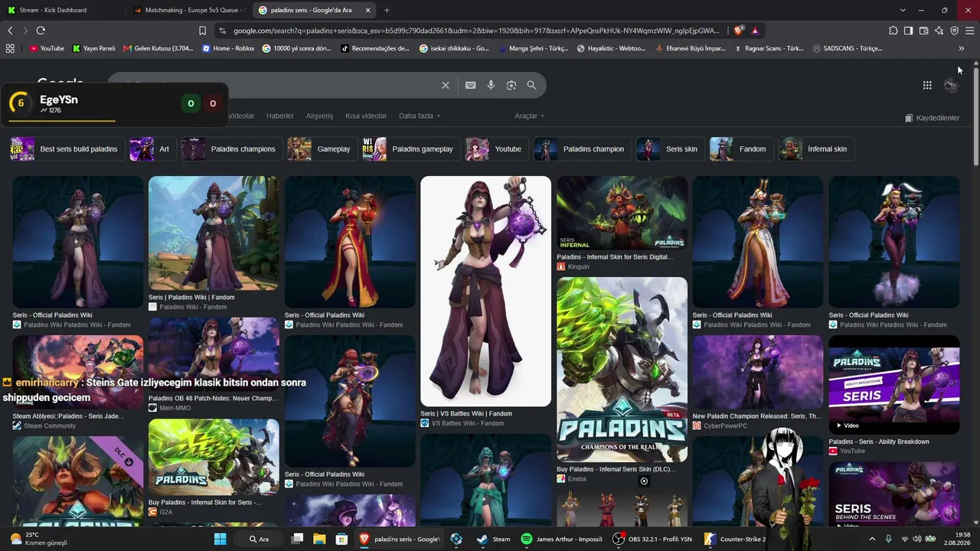This screenshot has width=980, height=551.
Task: Open Windows Start menu
Action: coord(220,539)
